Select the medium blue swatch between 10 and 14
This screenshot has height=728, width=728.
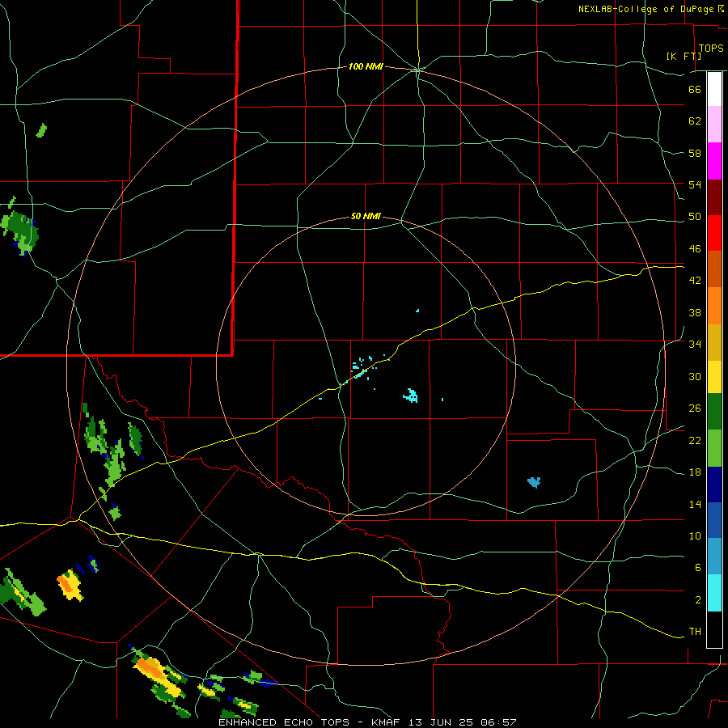click(714, 520)
